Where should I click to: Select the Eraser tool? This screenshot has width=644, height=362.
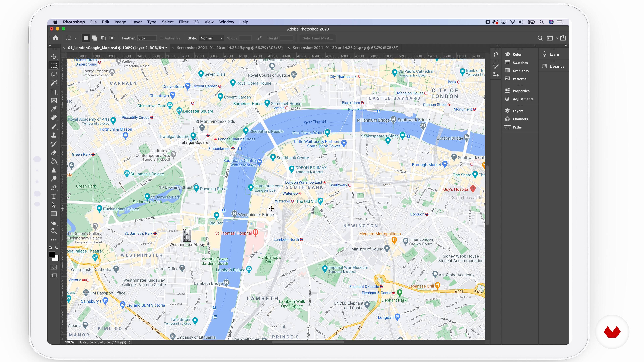click(54, 153)
